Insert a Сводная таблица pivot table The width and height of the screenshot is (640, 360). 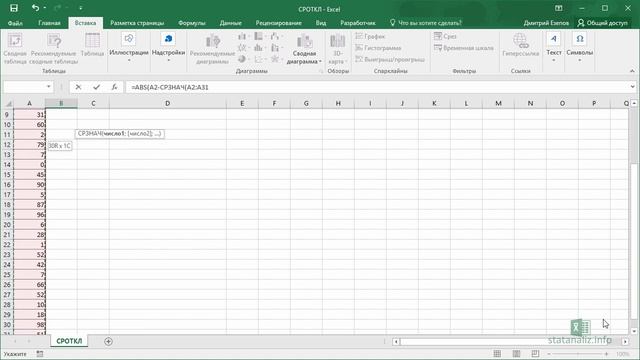click(x=15, y=49)
